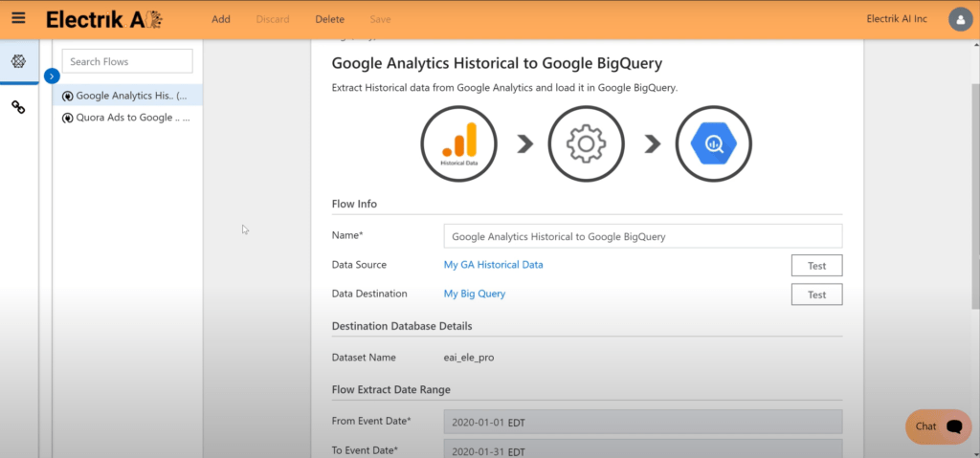Open the hamburger menu
Screen dimensions: 980x458
[19, 18]
